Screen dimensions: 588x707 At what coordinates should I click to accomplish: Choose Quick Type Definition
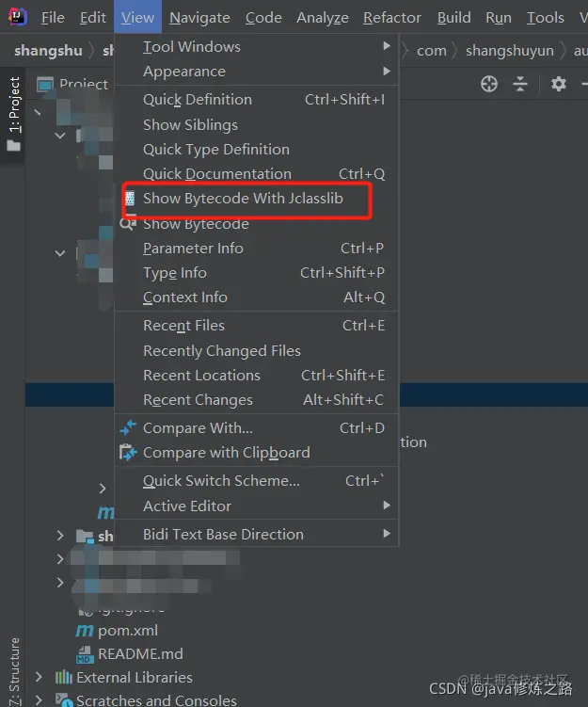[x=257, y=150]
